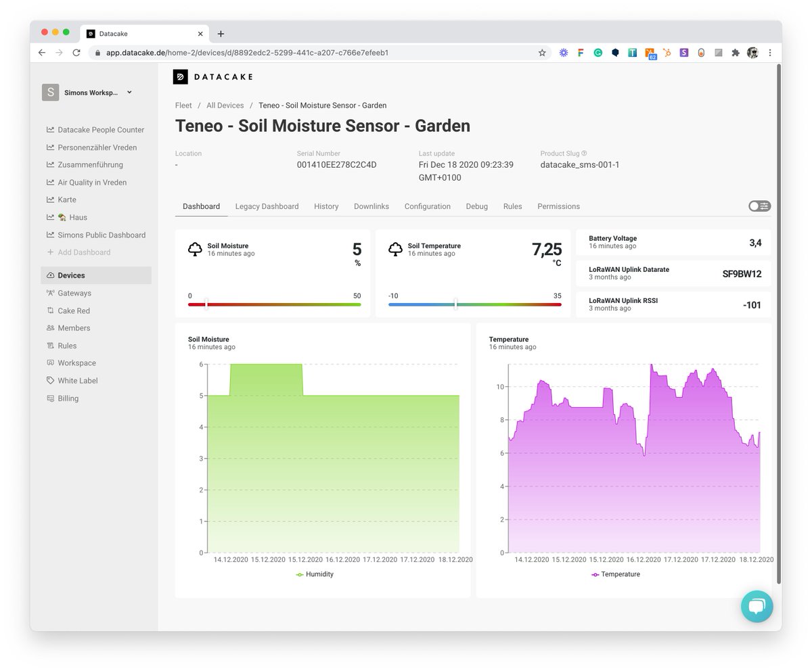Screen dimensions: 812x671
Task: Click the page vertical scrollbar
Action: (778, 325)
